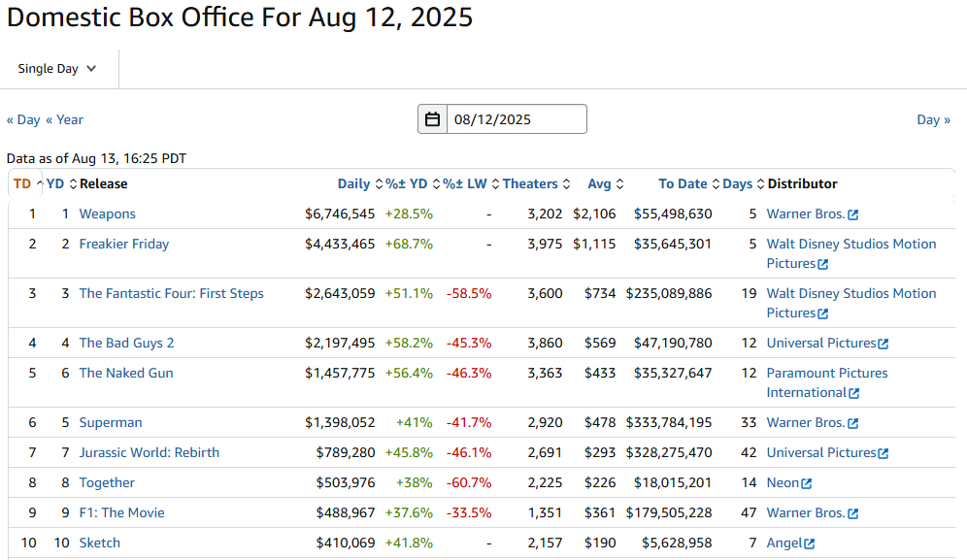This screenshot has width=967, height=560.
Task: Click Together's -60.7% LW change
Action: click(469, 483)
